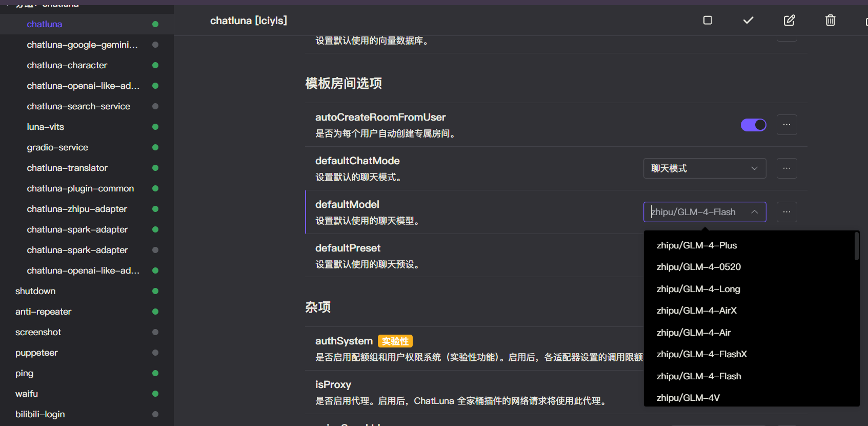This screenshot has height=426, width=868.
Task: Open the enabled chatluna-spark-adapter entry
Action: (x=87, y=229)
